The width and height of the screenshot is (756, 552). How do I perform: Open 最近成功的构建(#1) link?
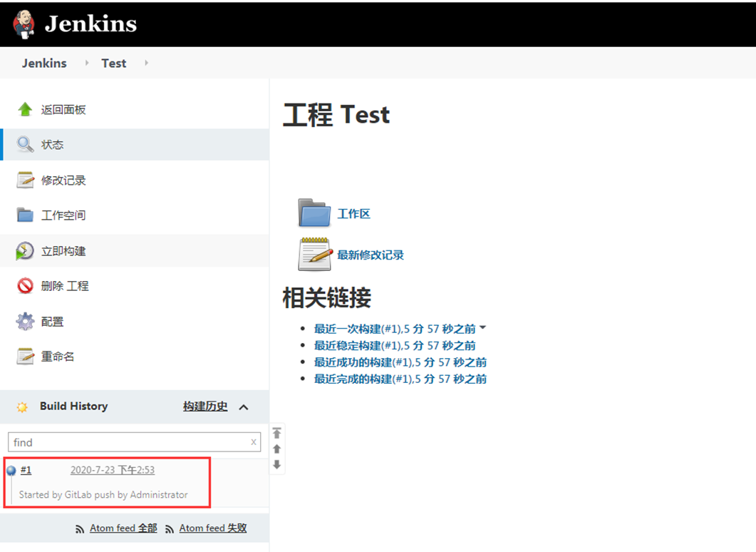[x=400, y=362]
